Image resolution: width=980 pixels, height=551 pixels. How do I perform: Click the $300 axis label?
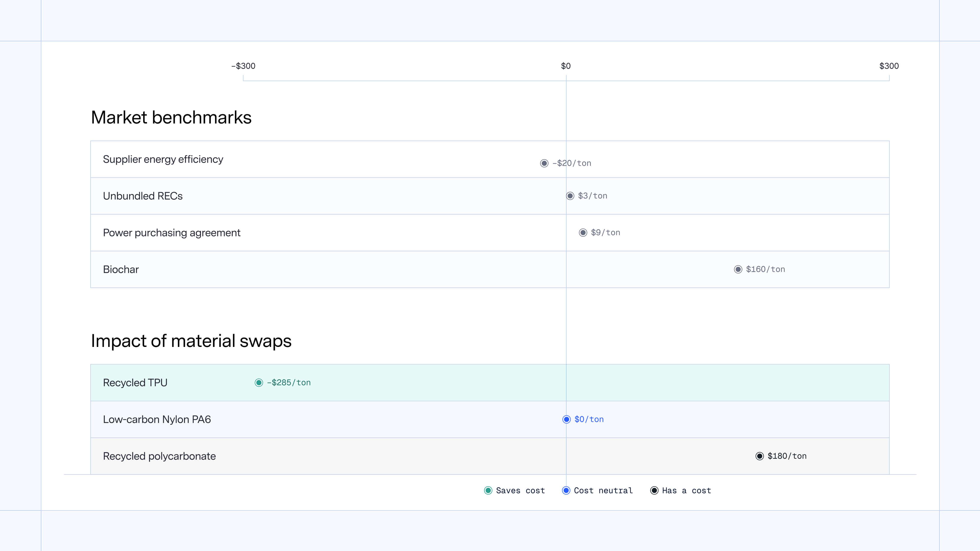tap(889, 66)
